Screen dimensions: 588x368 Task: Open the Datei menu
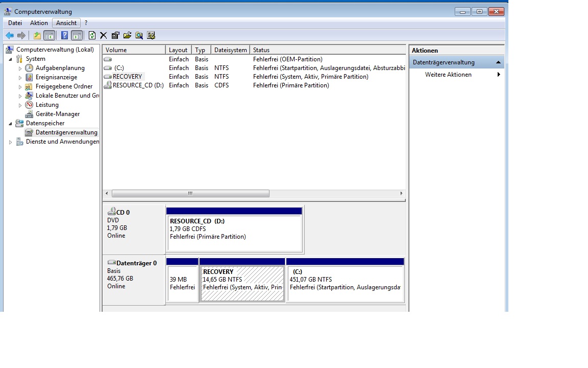(15, 23)
